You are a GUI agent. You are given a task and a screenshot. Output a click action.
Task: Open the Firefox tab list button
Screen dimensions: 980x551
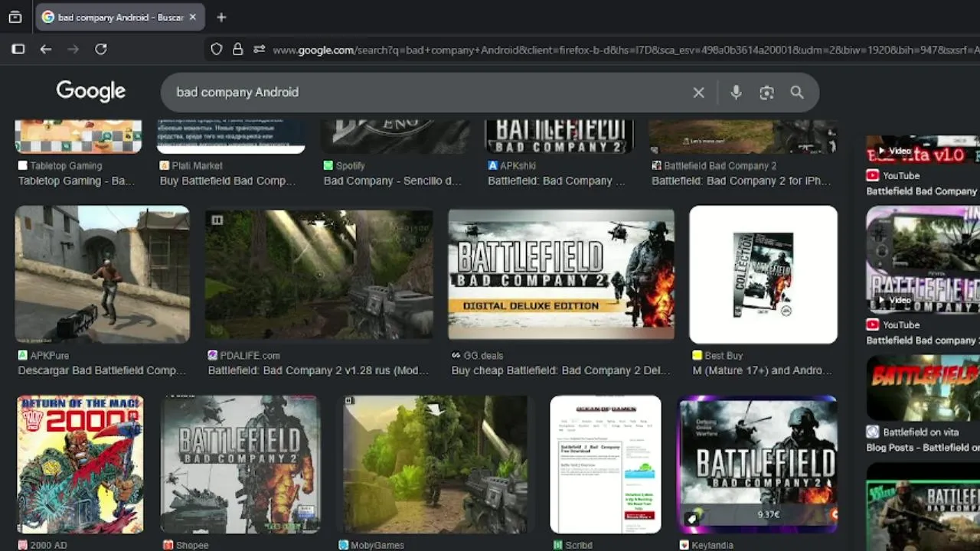[x=15, y=17]
